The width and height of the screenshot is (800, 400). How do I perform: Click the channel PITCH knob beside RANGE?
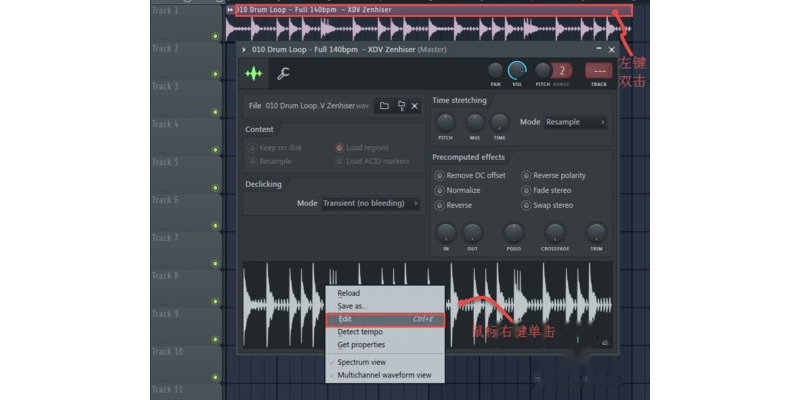pos(543,70)
